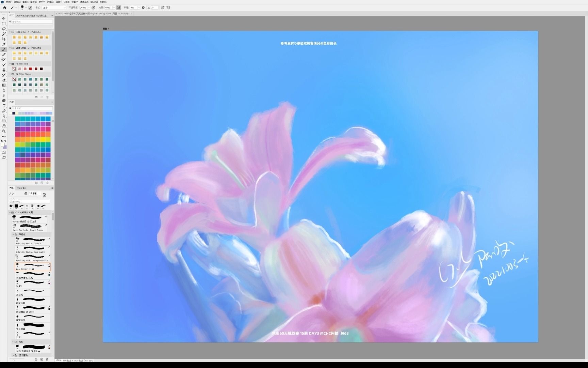
Task: Toggle pressure for opacity button
Action: click(x=93, y=7)
